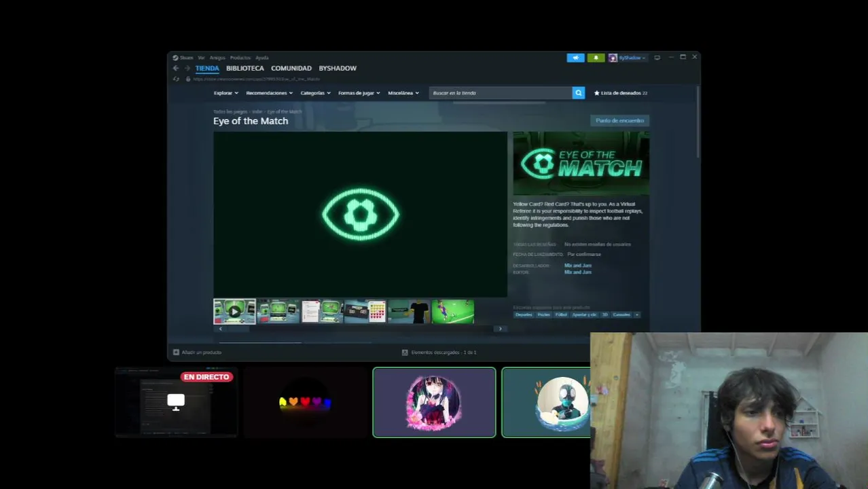Select the thumbnail with the red and yellow card grid
The image size is (868, 489).
point(365,312)
